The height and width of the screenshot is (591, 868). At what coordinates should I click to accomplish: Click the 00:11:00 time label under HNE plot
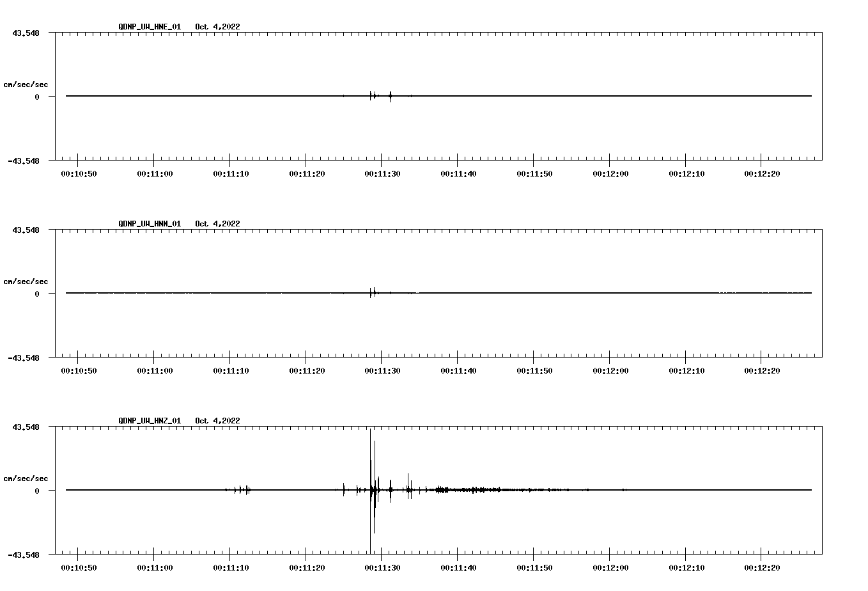pos(155,174)
